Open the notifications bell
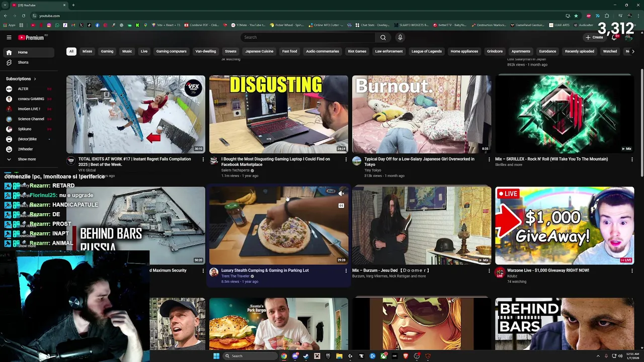The image size is (644, 362). 614,37
